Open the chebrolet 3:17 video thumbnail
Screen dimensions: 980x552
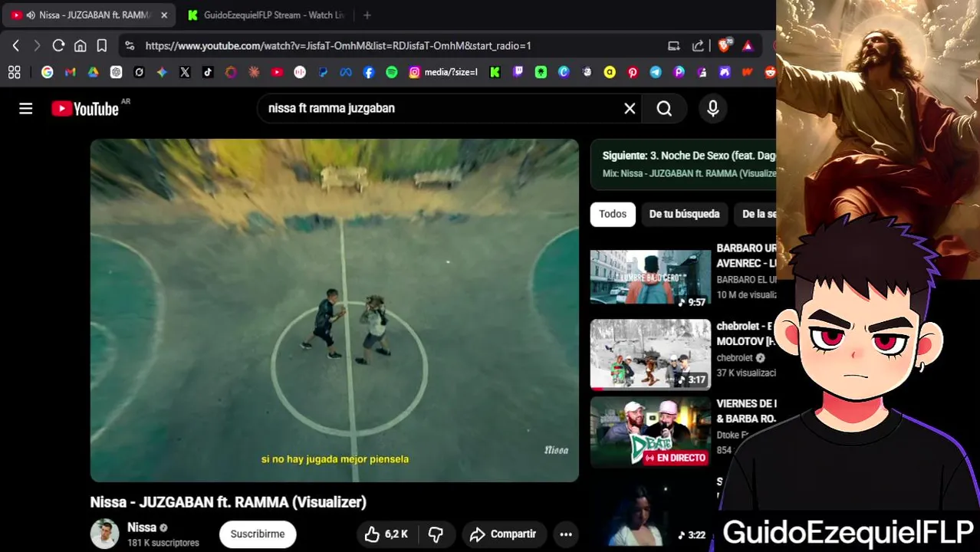(650, 354)
